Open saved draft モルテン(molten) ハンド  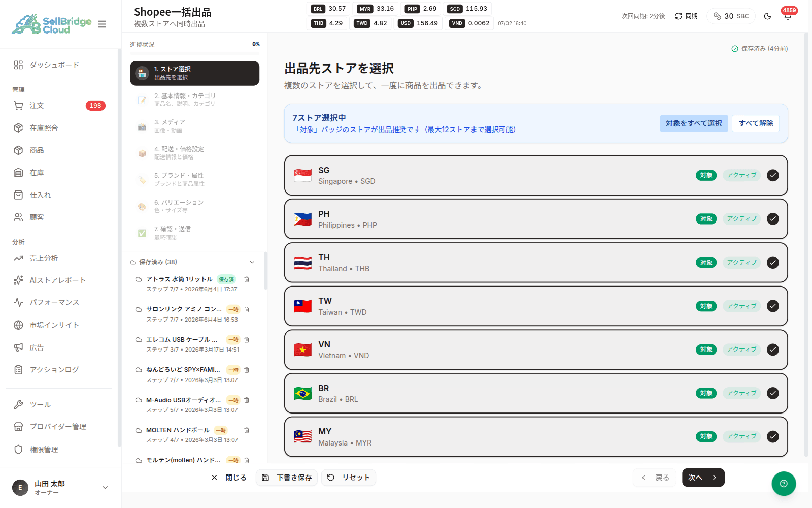pyautogui.click(x=183, y=460)
